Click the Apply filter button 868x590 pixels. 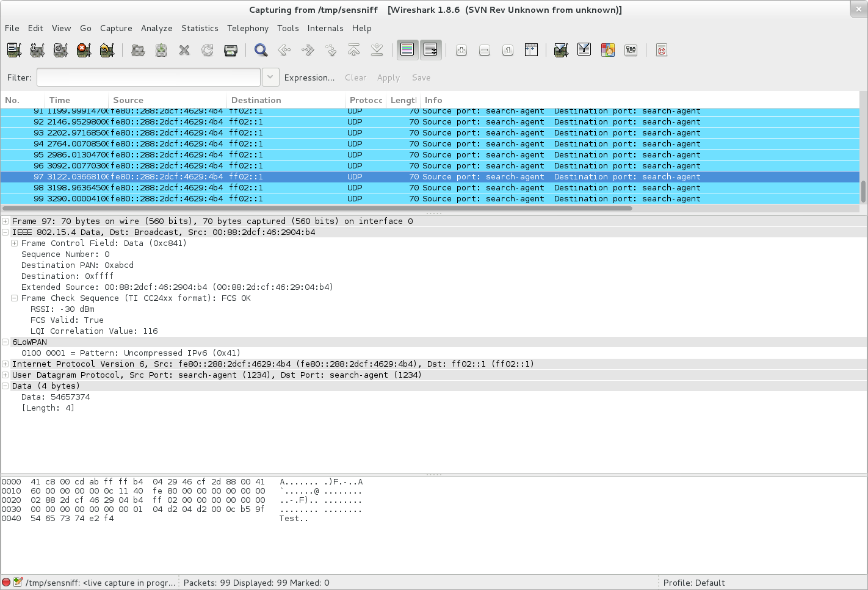pyautogui.click(x=388, y=77)
